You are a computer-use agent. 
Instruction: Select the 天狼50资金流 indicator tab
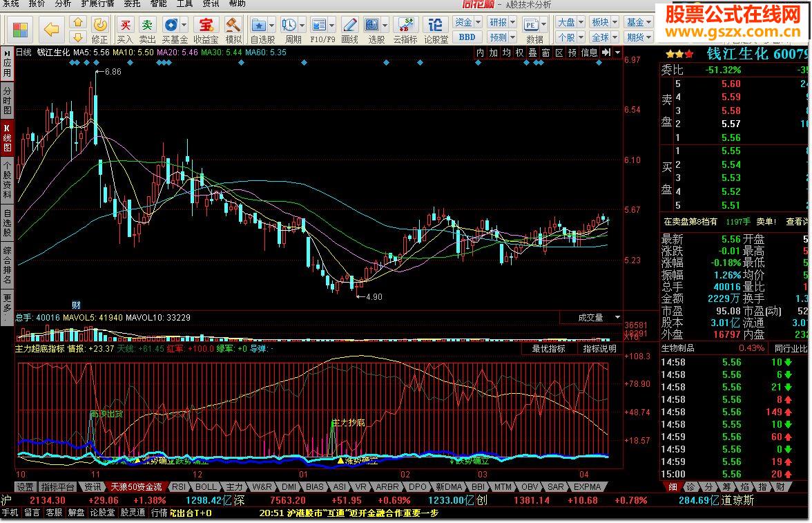[x=137, y=486]
